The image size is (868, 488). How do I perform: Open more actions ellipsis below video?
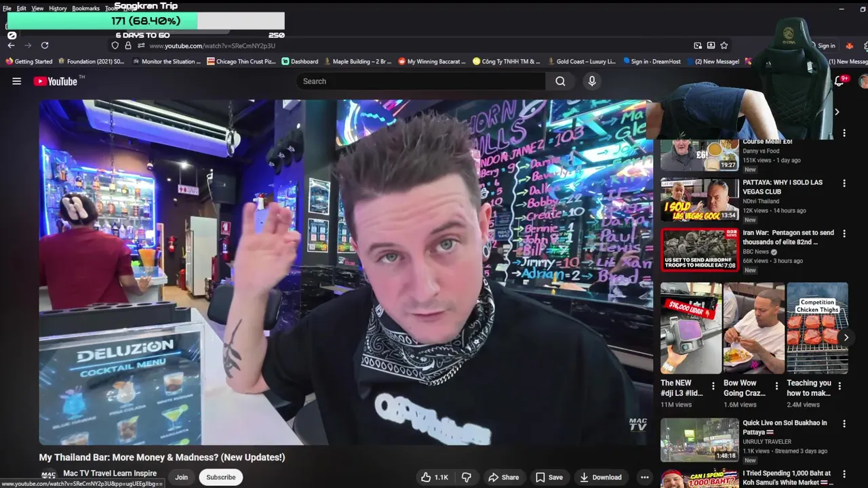pos(644,477)
